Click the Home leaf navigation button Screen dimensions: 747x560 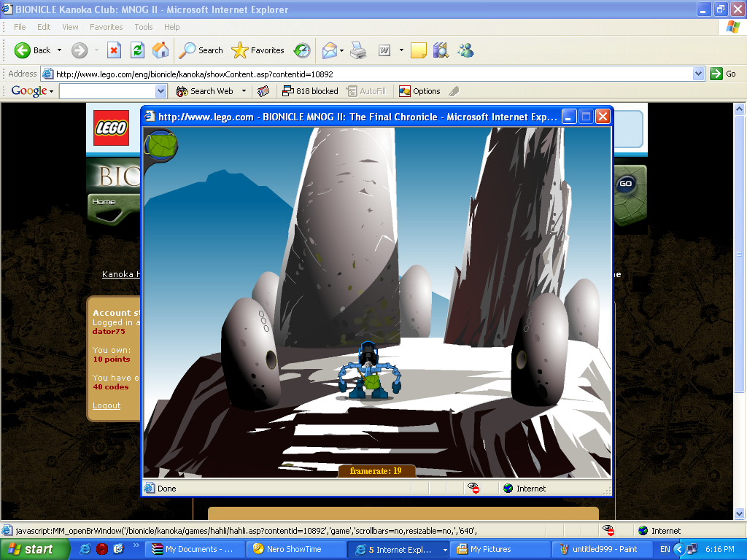113,209
